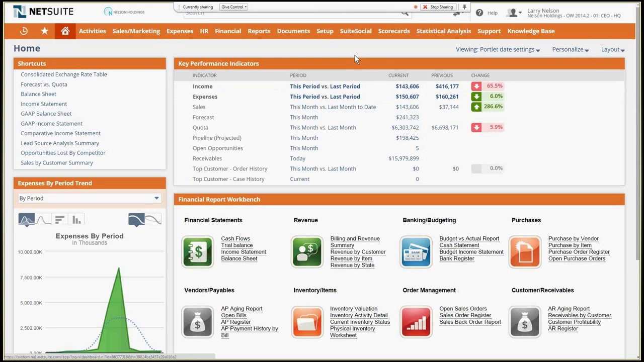
Task: Open the Sales by Customer Summary shortcut
Action: click(57, 163)
